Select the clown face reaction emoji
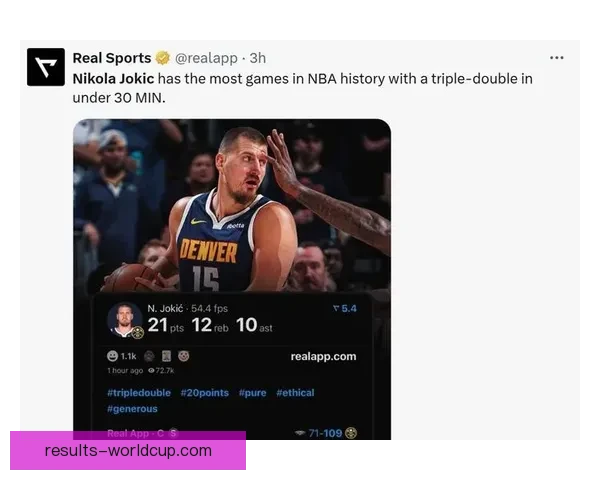 [184, 356]
